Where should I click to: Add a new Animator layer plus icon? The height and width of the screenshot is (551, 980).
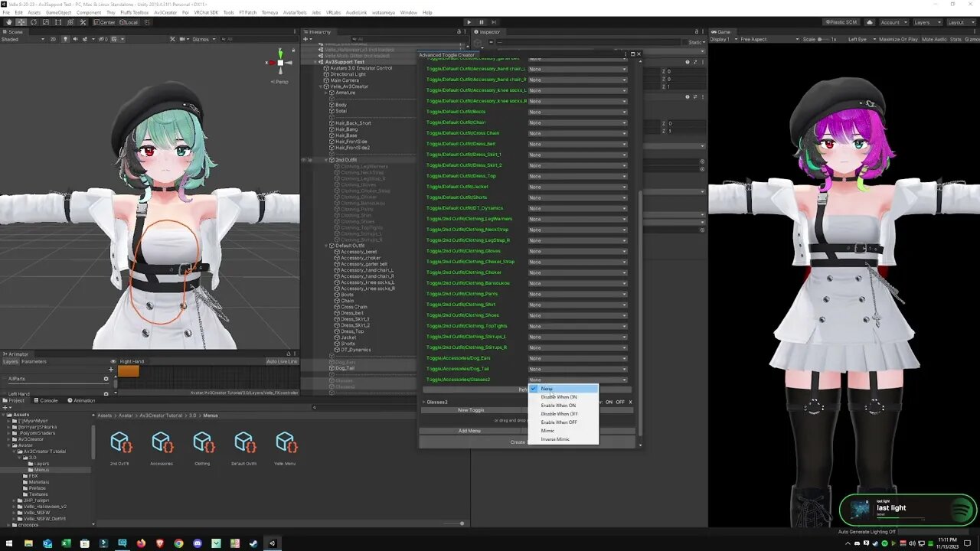110,370
